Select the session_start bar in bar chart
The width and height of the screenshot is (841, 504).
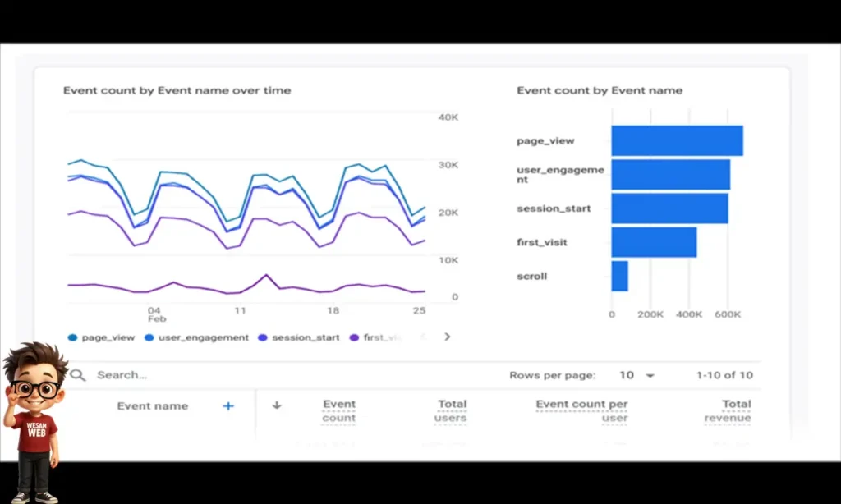click(x=669, y=208)
